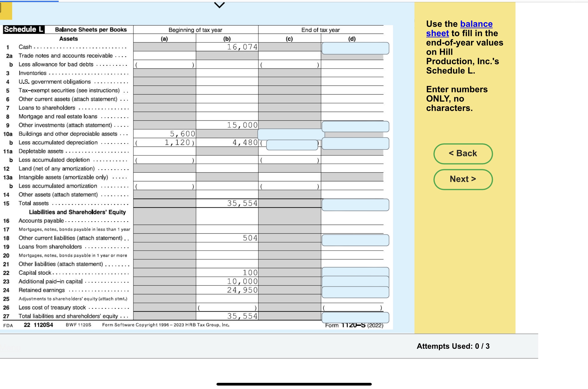Click Retained earnings end-of-year input box
588x389 pixels.
click(355, 292)
